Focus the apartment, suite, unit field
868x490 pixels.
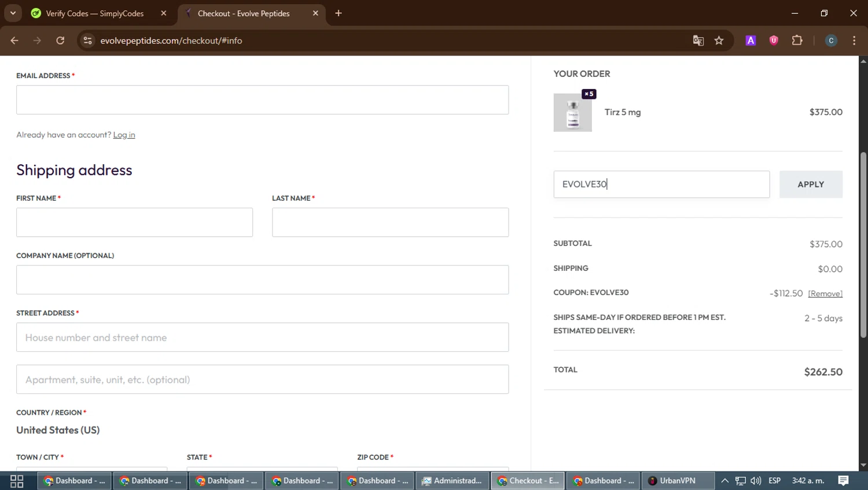pos(262,380)
